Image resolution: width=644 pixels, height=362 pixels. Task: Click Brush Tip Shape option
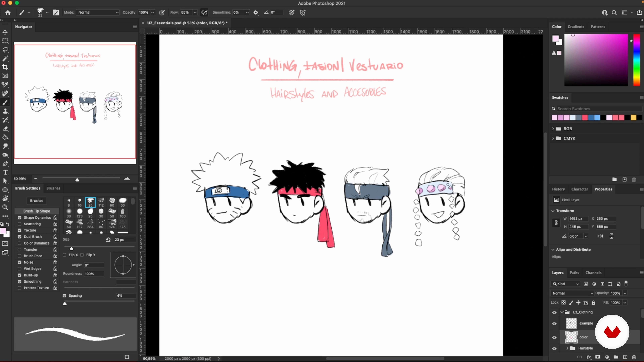pos(37,211)
